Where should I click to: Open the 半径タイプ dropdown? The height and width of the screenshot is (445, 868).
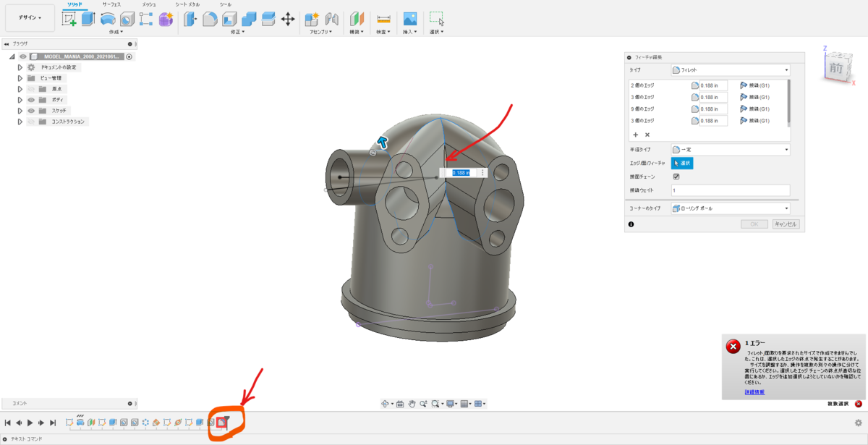click(730, 150)
